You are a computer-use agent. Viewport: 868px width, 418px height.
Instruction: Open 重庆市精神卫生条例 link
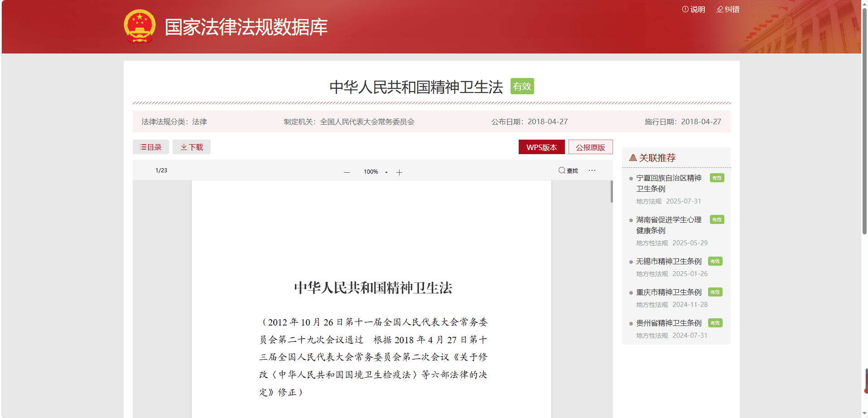click(x=669, y=292)
